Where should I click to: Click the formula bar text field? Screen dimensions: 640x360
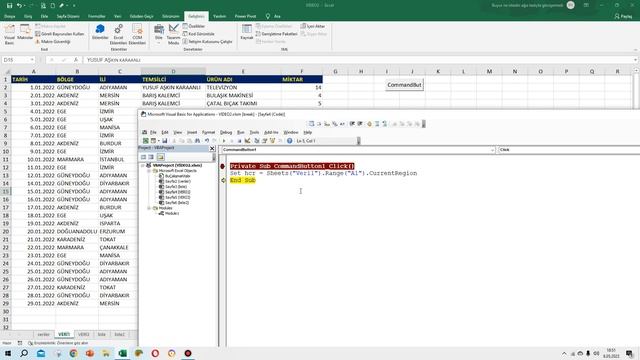tap(359, 60)
